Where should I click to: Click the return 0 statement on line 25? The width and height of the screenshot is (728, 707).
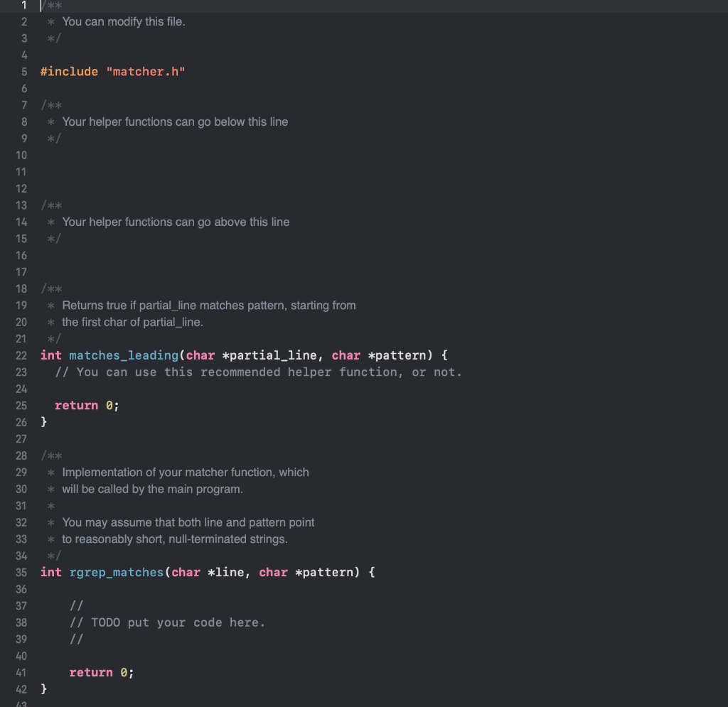point(85,405)
